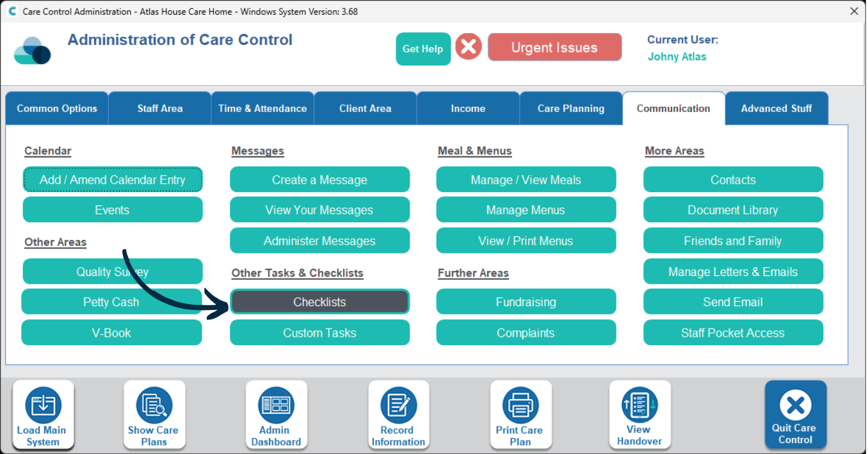The width and height of the screenshot is (868, 454).
Task: Click the red X circle icon
Action: coord(469,47)
